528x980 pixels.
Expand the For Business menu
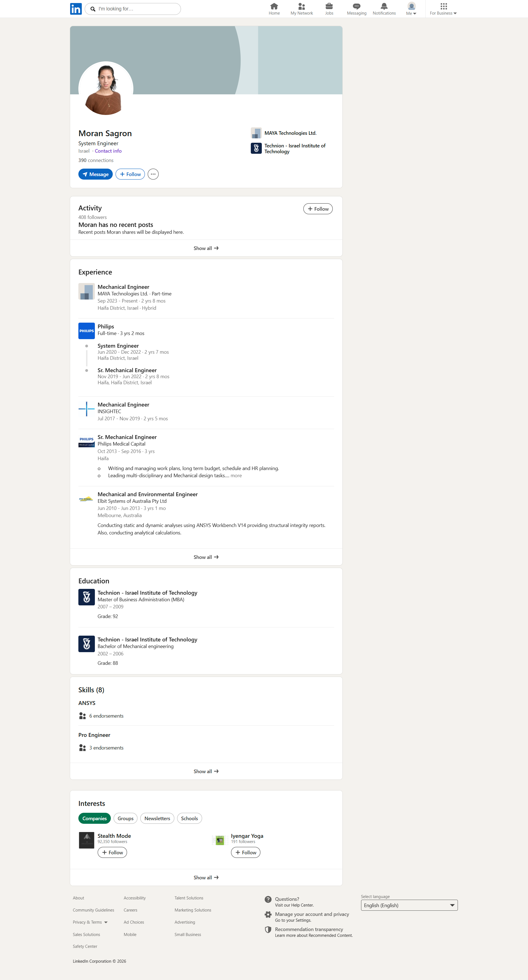pyautogui.click(x=443, y=9)
